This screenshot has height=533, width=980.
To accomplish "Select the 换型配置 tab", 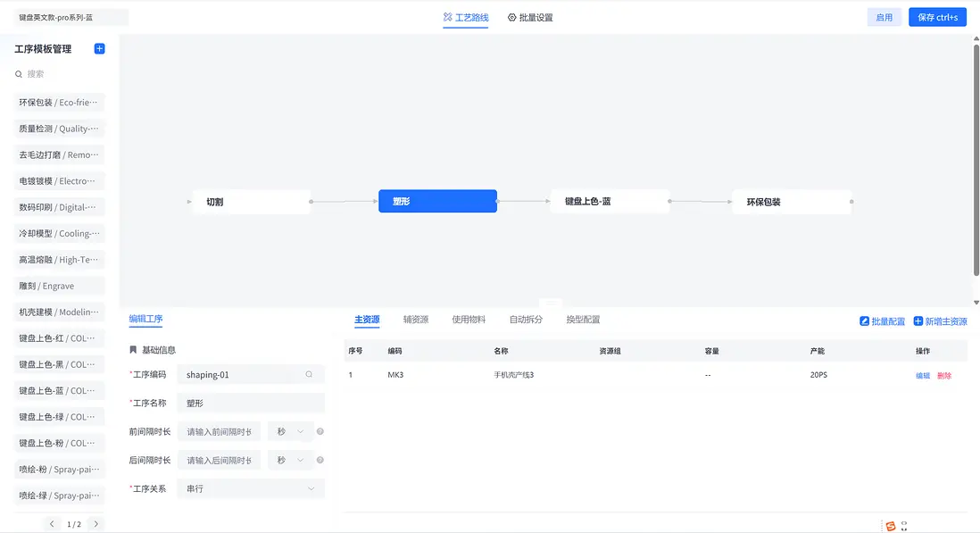I will (583, 320).
